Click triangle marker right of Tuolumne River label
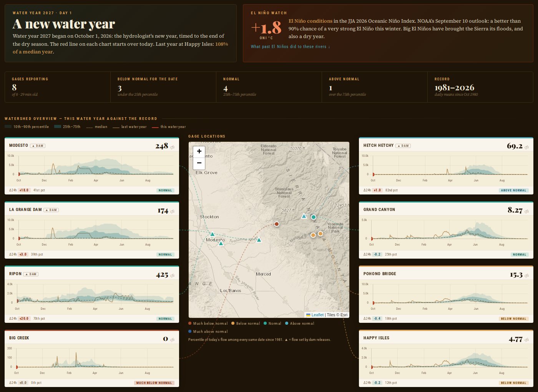 point(259,240)
